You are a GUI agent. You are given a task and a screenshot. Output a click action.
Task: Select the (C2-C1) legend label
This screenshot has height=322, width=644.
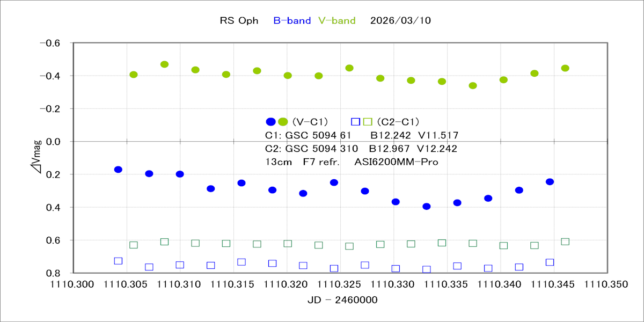398,122
